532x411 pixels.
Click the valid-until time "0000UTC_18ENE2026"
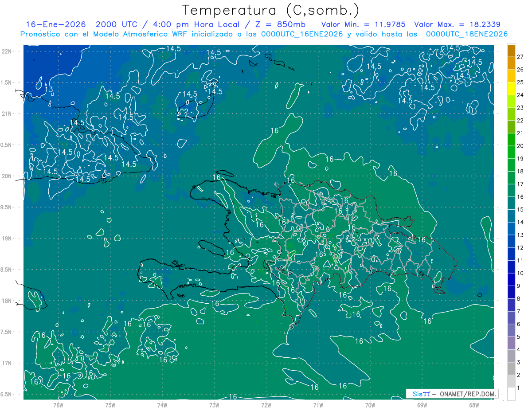(467, 34)
